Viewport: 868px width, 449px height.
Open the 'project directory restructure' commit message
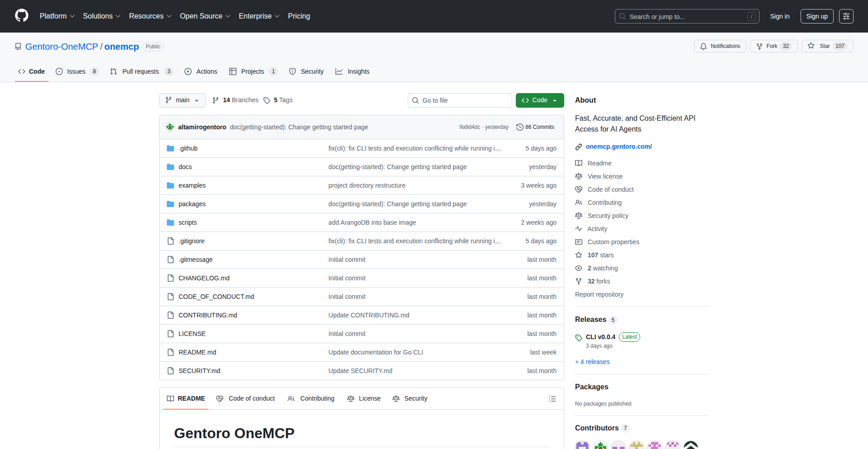pyautogui.click(x=367, y=185)
